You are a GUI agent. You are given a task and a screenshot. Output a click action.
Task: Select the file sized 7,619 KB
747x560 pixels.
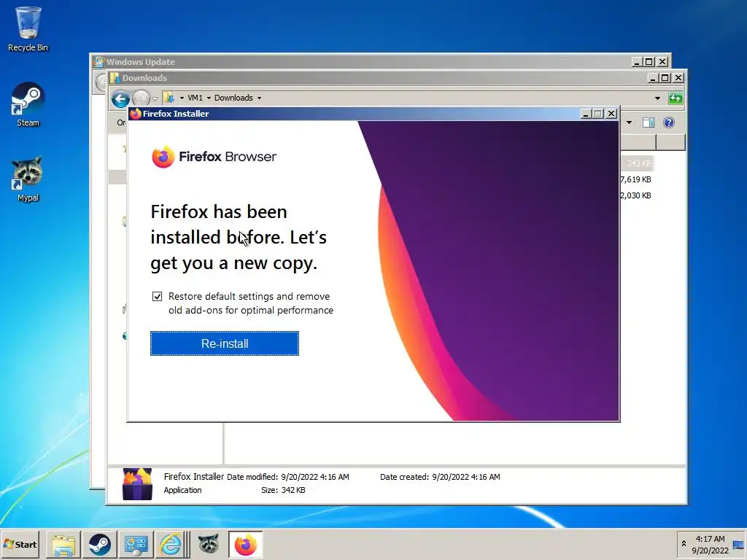point(635,179)
